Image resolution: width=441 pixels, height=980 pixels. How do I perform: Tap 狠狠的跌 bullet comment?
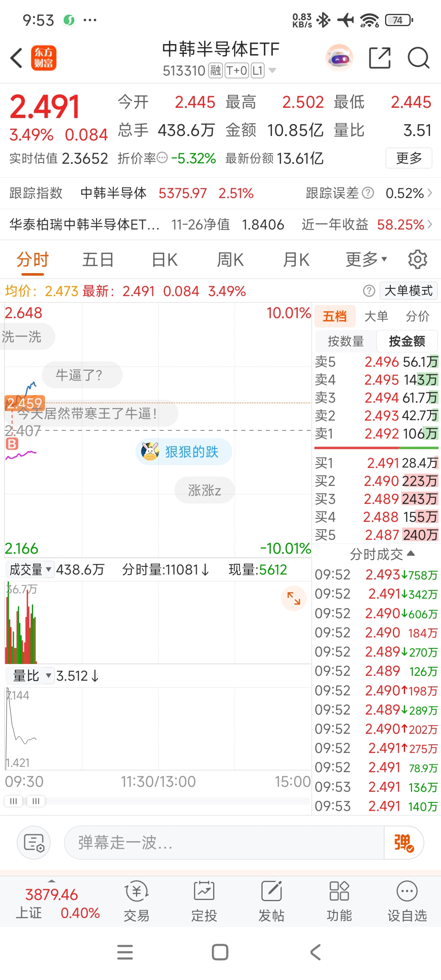[184, 452]
